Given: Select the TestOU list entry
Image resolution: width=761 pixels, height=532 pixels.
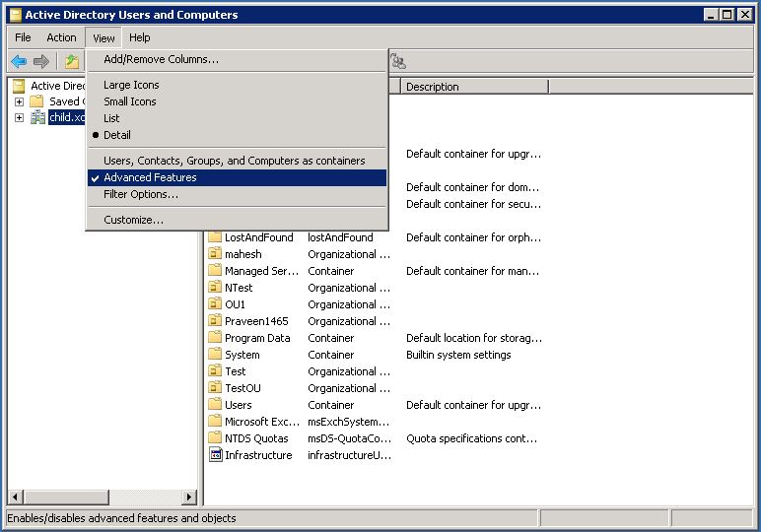Looking at the screenshot, I should (x=242, y=388).
